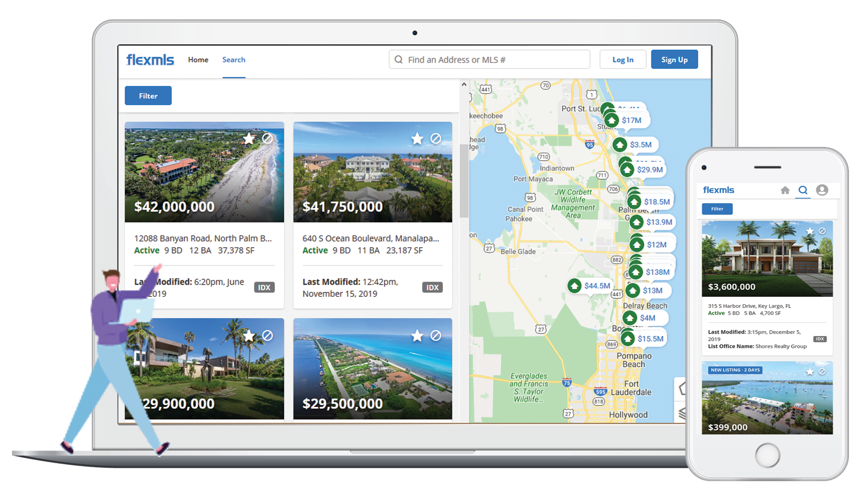Hide the $42,000,000 listing via ban icon
The image size is (868, 503).
pos(268,139)
